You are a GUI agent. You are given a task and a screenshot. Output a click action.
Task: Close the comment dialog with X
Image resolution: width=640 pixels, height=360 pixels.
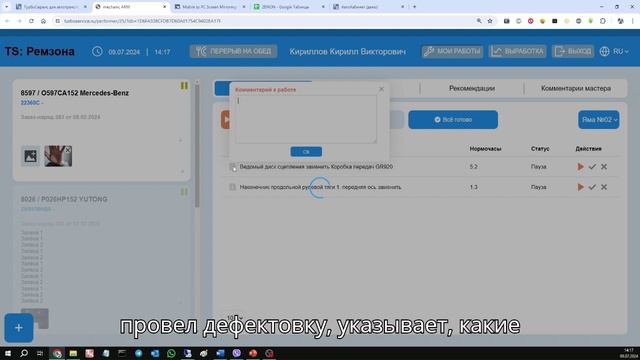pos(381,89)
